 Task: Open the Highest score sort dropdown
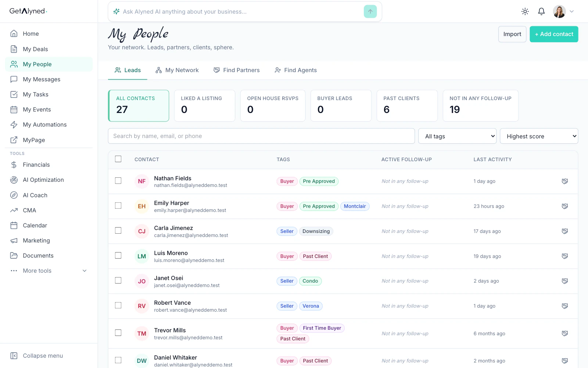[x=539, y=136]
